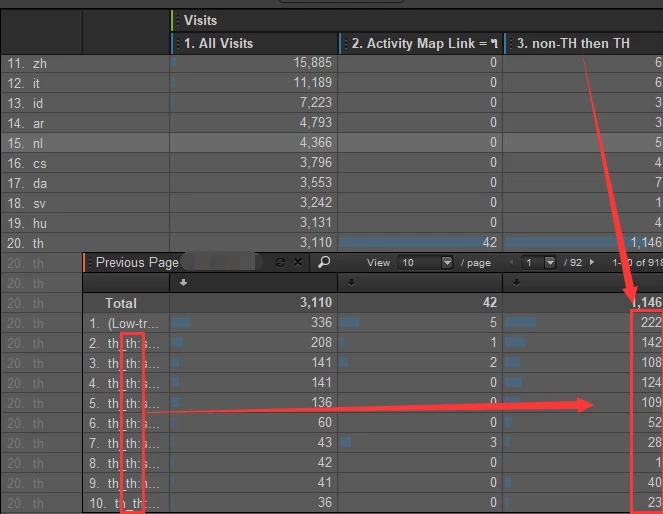
Task: Select the 3. non-TH then TH header
Action: point(573,43)
